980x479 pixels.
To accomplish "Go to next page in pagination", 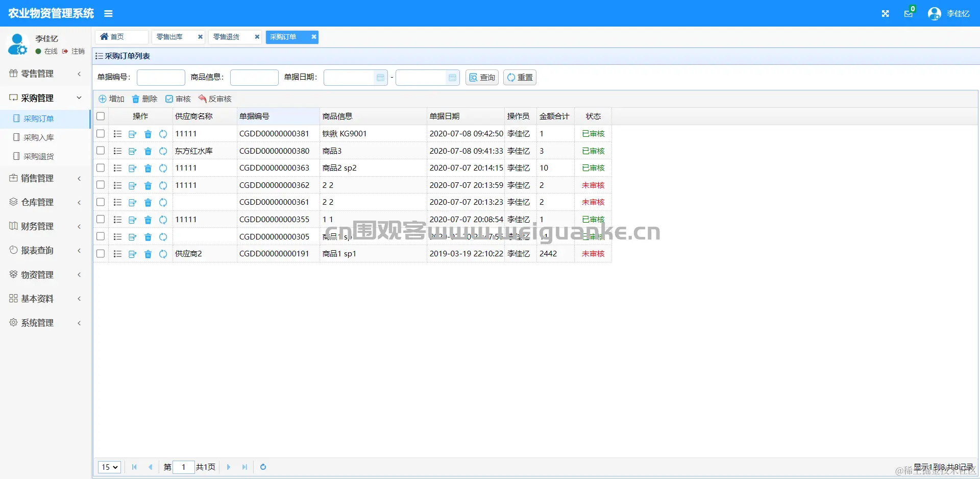I will pyautogui.click(x=229, y=467).
